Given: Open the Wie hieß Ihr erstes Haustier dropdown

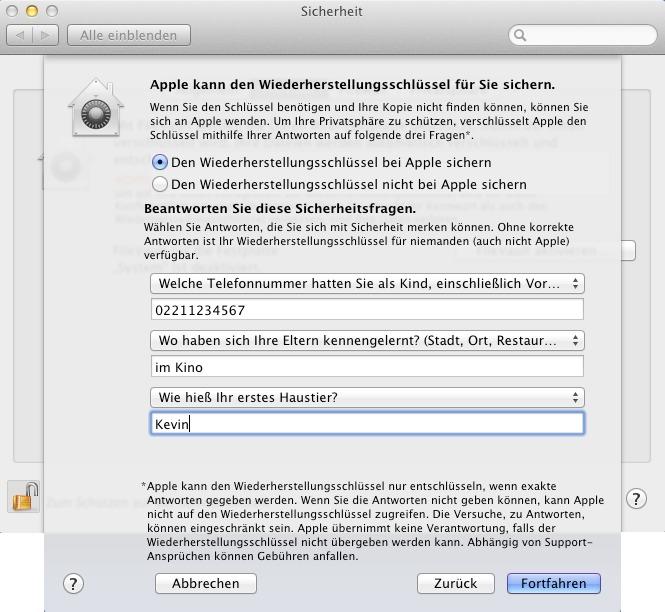Looking at the screenshot, I should point(367,397).
